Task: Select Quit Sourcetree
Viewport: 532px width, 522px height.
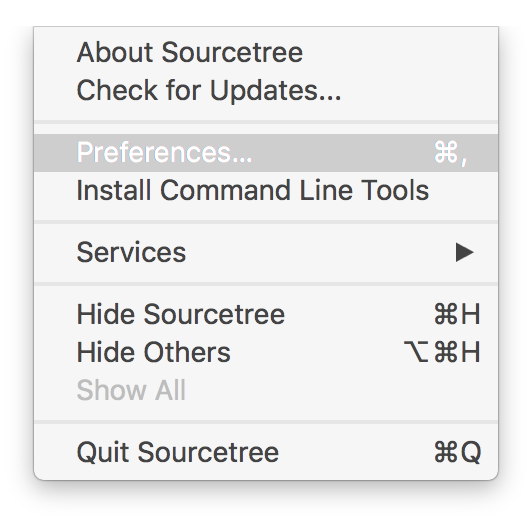Action: click(266, 452)
